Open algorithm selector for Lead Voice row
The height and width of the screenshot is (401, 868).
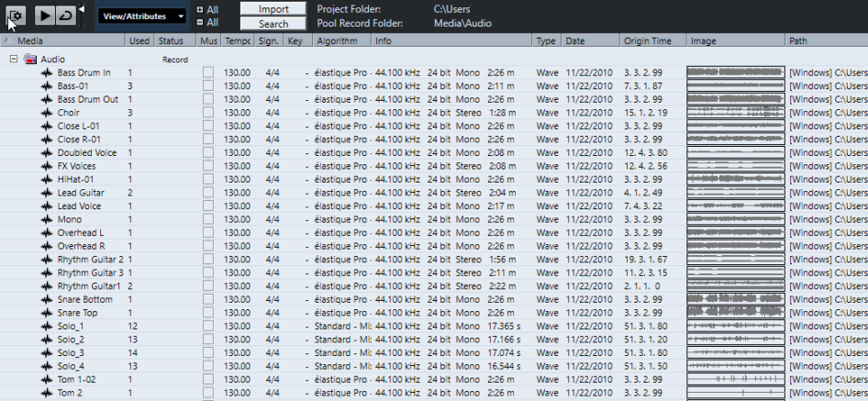(342, 206)
